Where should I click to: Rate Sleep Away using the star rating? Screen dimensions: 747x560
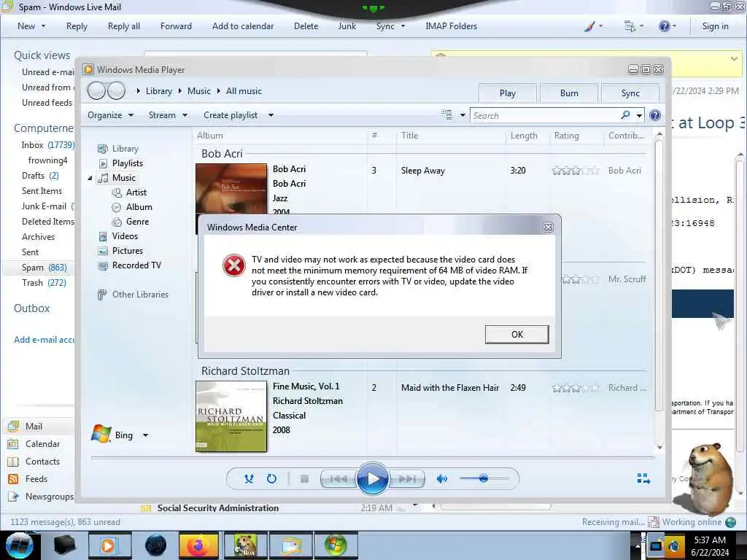pos(576,171)
